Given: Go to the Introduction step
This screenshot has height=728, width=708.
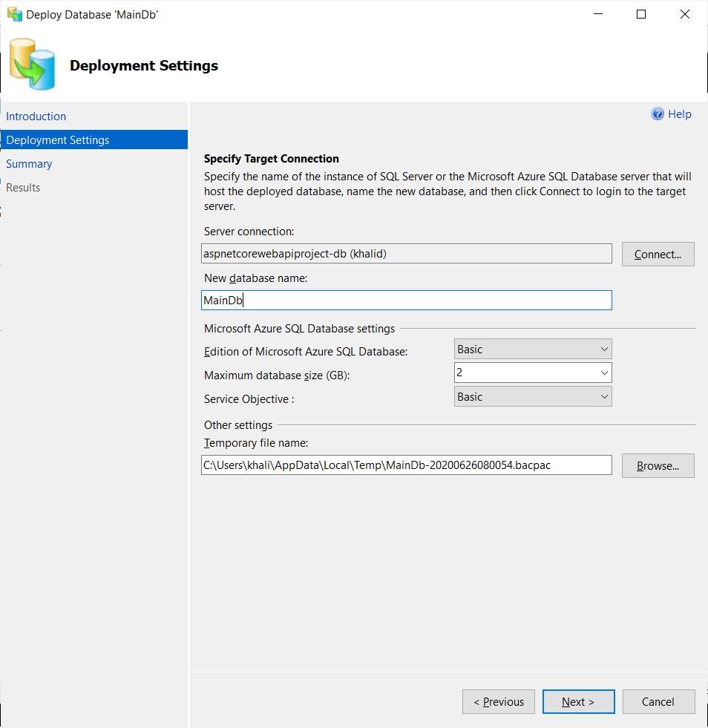Looking at the screenshot, I should pyautogui.click(x=36, y=116).
